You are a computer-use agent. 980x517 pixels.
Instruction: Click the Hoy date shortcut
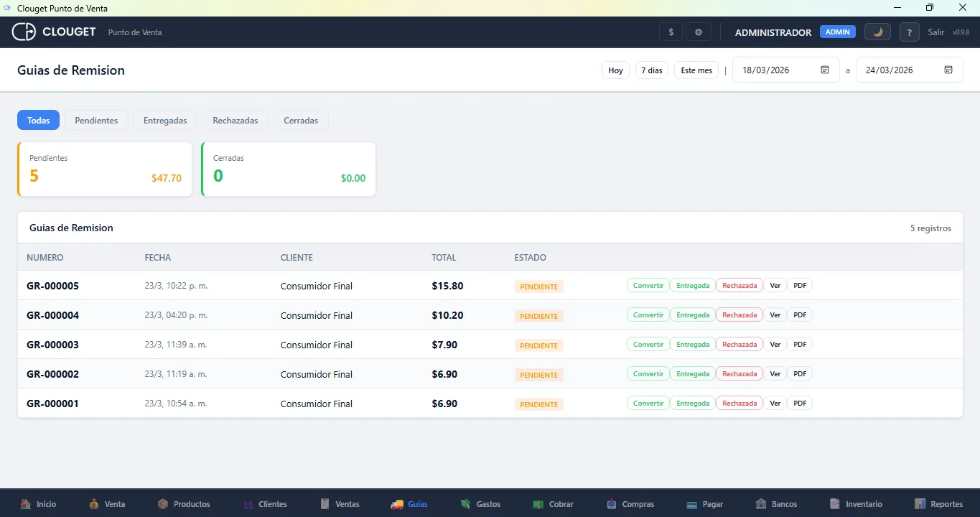[x=616, y=70]
